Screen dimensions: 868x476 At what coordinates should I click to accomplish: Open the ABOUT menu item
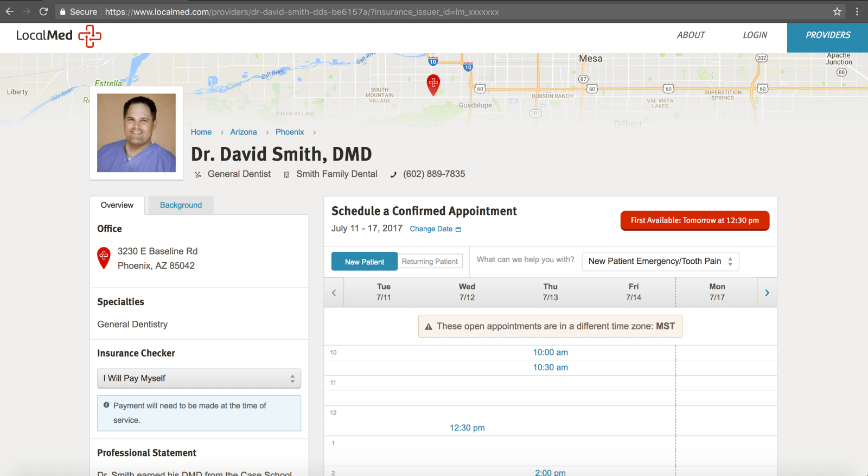click(x=691, y=35)
